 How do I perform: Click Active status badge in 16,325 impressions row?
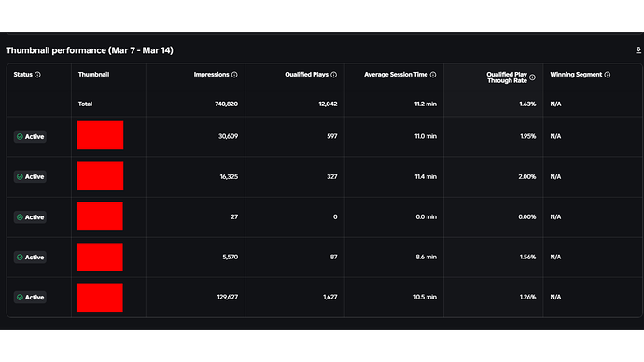pyautogui.click(x=30, y=177)
